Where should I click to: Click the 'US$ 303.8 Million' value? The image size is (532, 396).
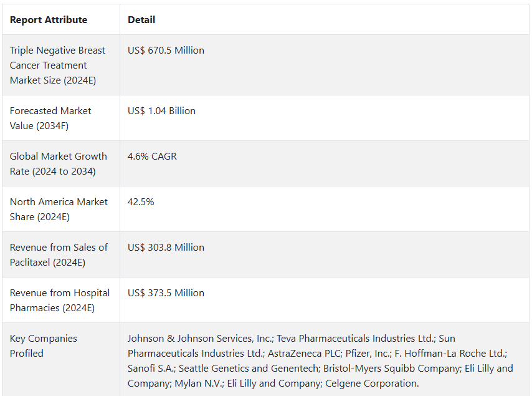pos(166,248)
